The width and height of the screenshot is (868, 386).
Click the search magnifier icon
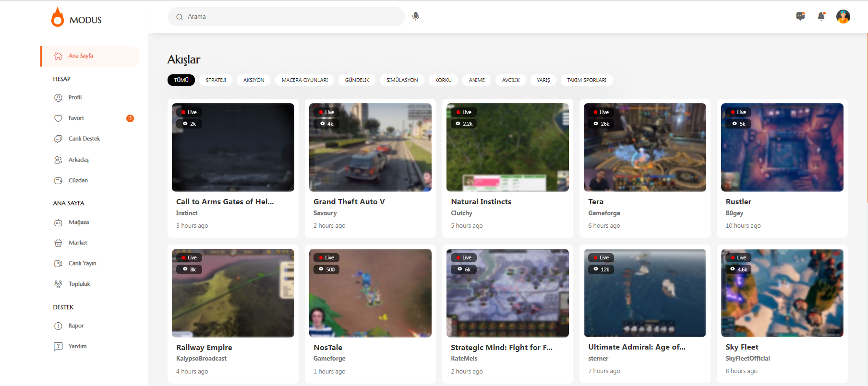coord(180,17)
